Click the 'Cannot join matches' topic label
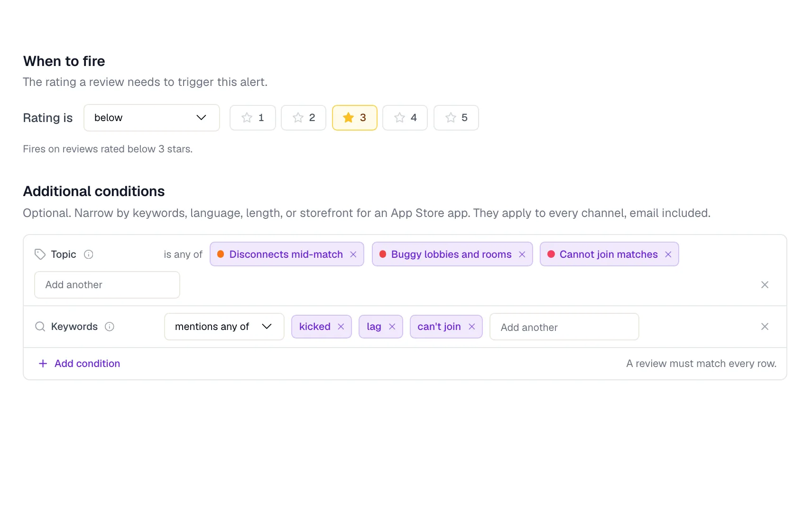 click(x=609, y=254)
